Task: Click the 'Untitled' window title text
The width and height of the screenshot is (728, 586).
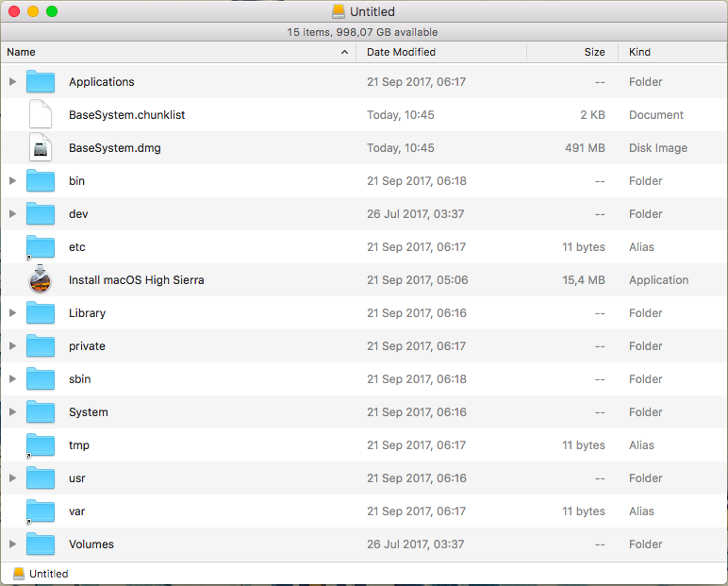Action: (x=372, y=11)
